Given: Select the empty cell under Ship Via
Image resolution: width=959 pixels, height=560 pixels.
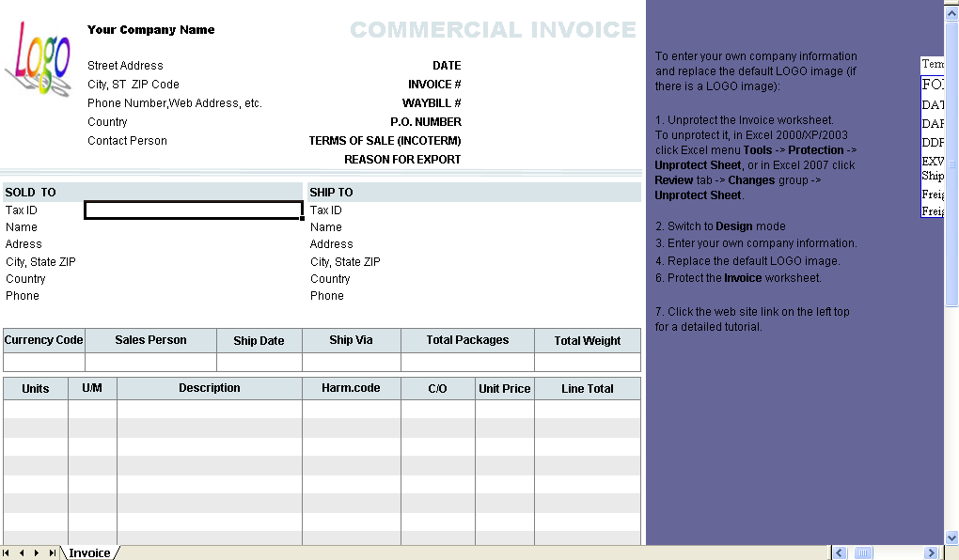Looking at the screenshot, I should (352, 362).
